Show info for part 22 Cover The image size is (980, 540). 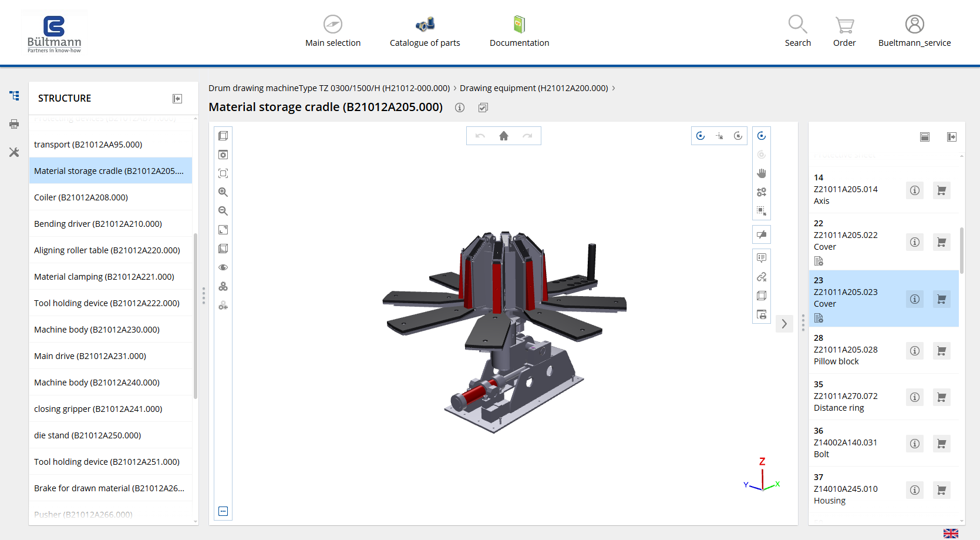(x=915, y=242)
